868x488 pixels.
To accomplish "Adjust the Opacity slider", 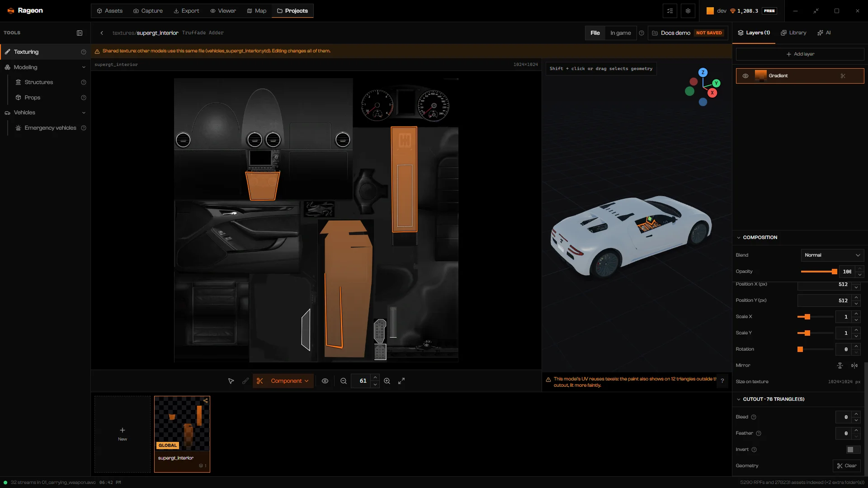I will pyautogui.click(x=819, y=272).
